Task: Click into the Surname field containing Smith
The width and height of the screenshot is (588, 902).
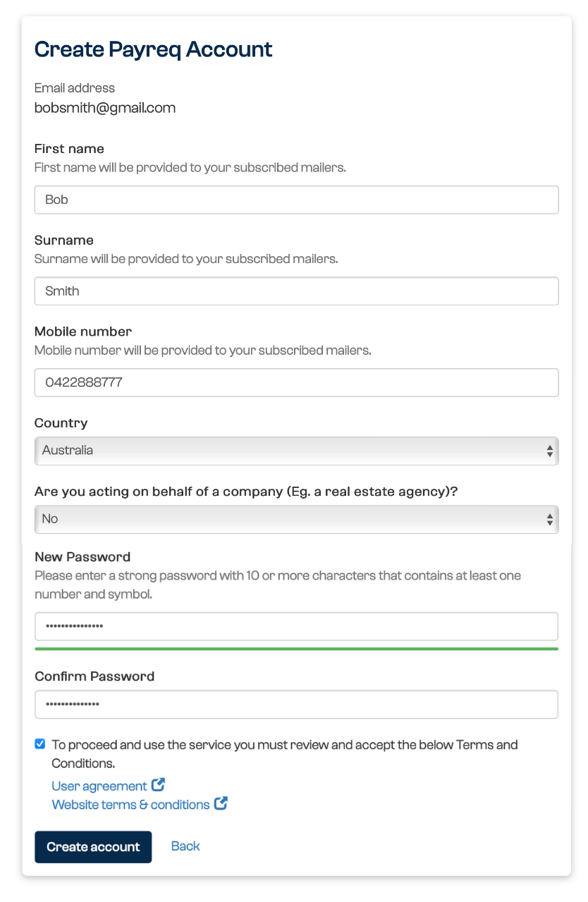Action: tap(296, 291)
